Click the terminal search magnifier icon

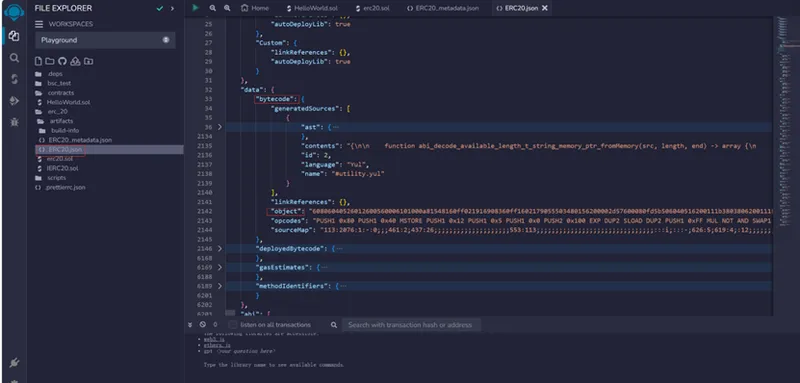coord(334,324)
